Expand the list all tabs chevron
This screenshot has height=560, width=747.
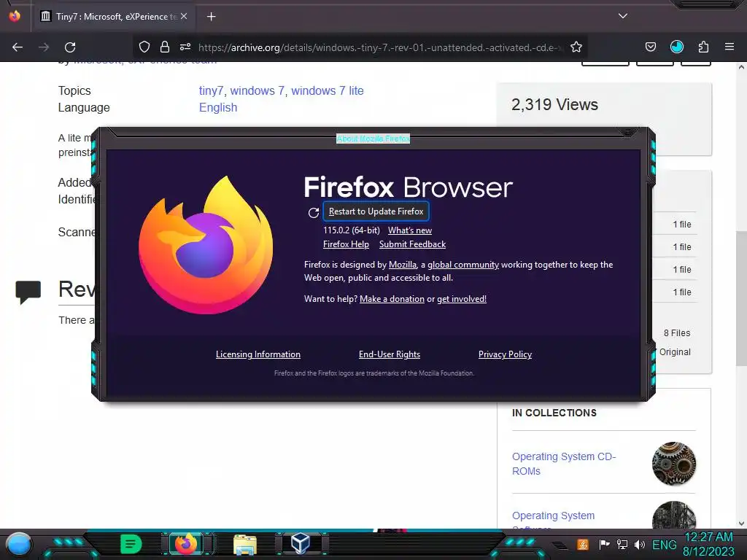pos(623,16)
